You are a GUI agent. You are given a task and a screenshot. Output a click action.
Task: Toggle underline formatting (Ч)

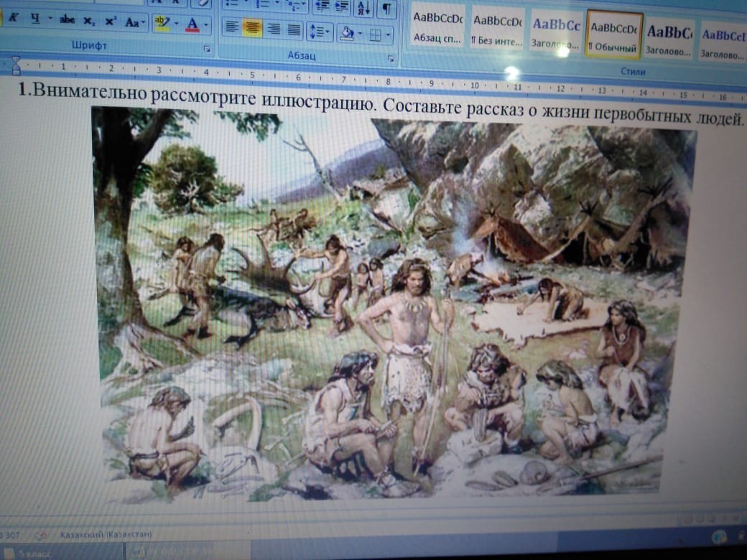(x=35, y=19)
